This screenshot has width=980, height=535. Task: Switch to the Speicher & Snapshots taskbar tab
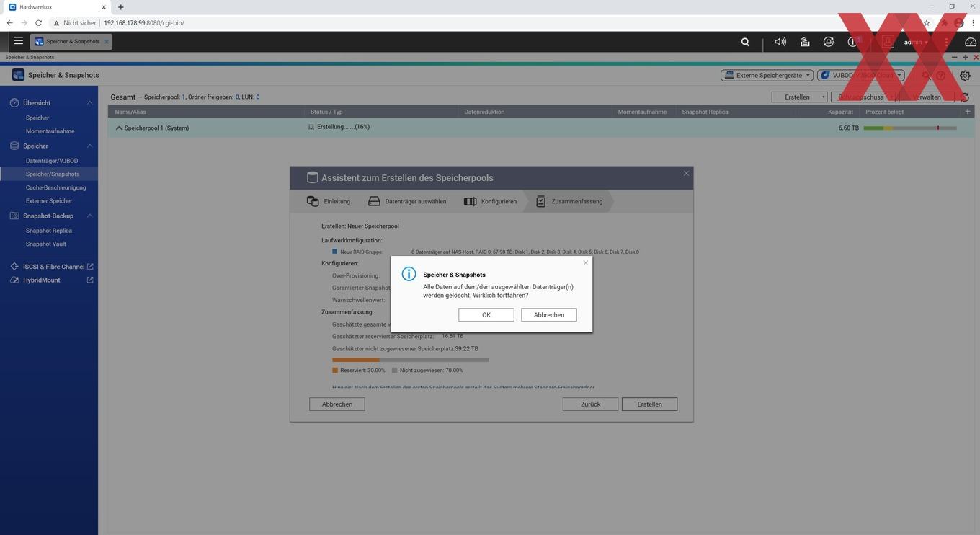point(71,42)
